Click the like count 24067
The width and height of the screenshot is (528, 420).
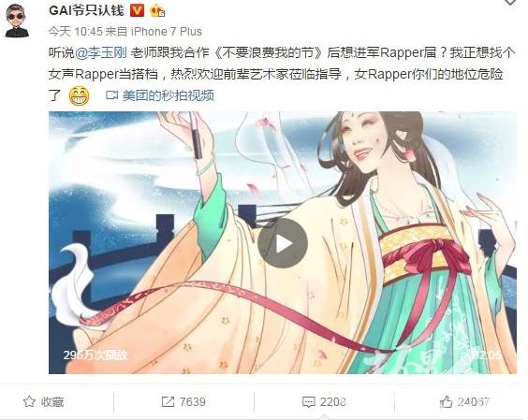point(474,402)
